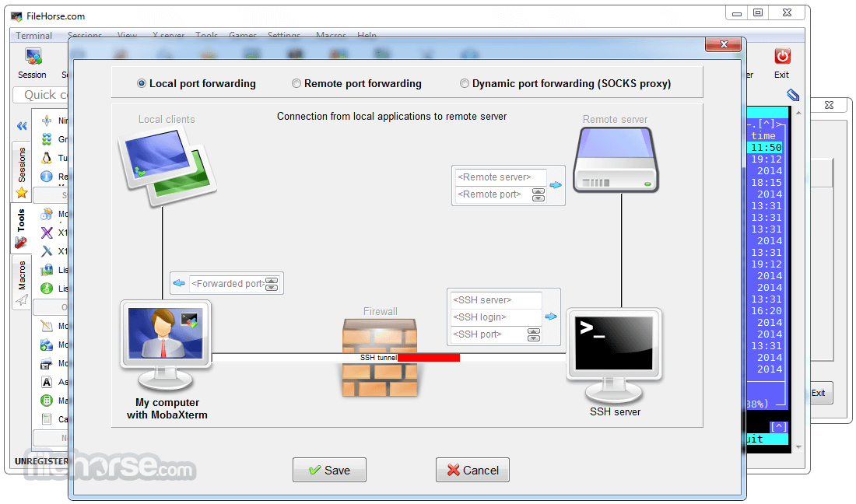Click the red Exit power icon
856x504 pixels.
tap(782, 56)
